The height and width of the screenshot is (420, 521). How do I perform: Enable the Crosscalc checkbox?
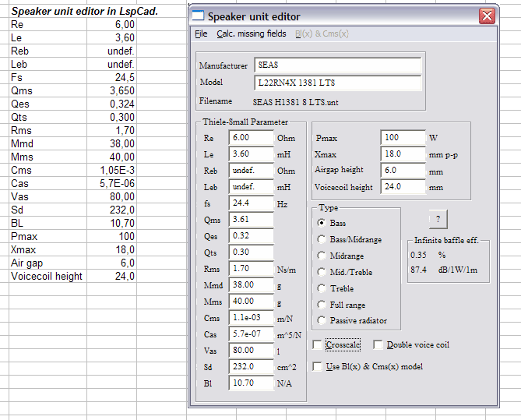[317, 344]
